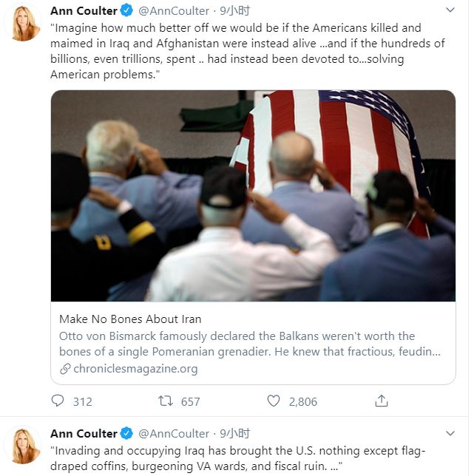
Task: Open Ann Coulter name on first tweet
Action: point(84,11)
